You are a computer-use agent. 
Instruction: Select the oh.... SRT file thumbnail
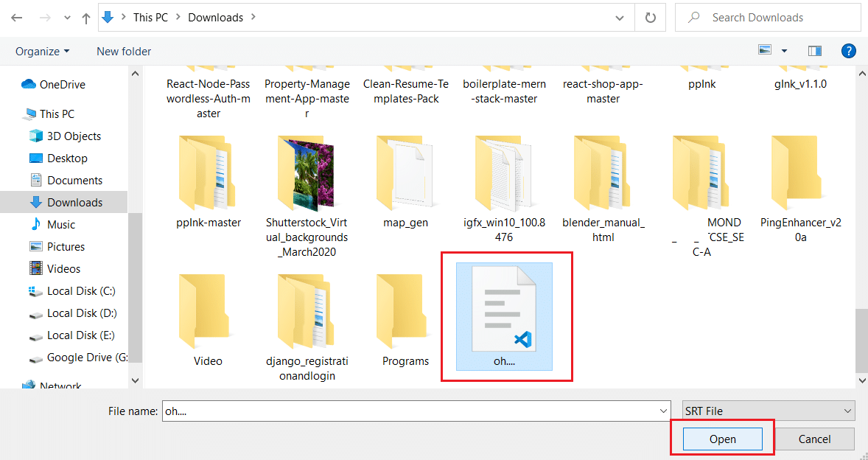503,313
